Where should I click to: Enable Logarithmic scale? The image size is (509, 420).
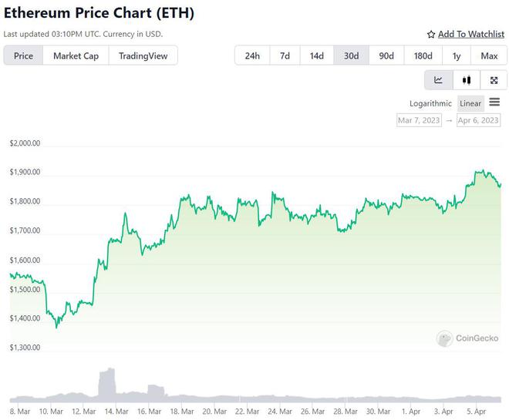(x=431, y=103)
